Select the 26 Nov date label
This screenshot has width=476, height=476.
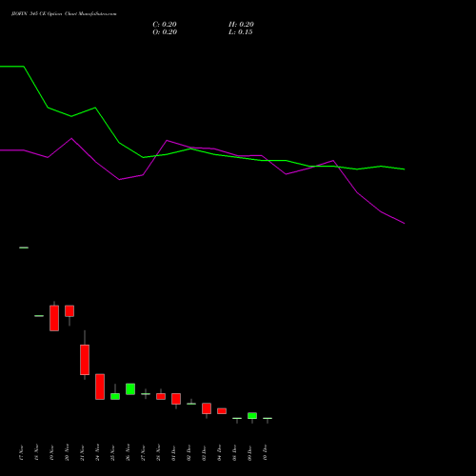point(128,452)
